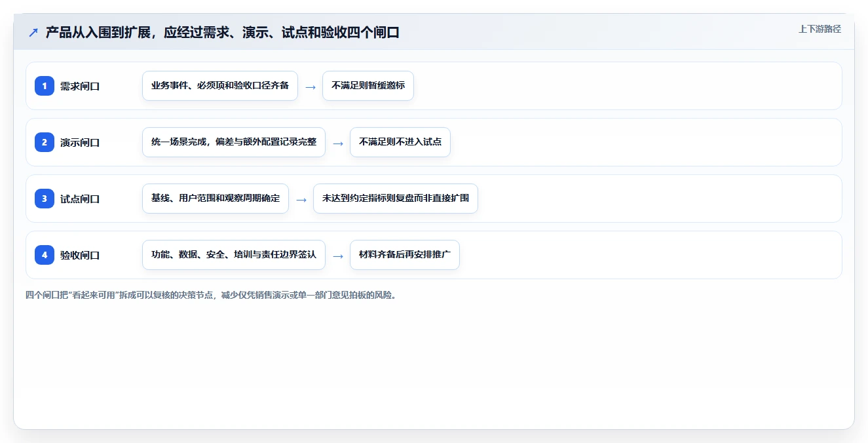Click the number 2 badge for 演示闸口
Viewport: 868px width, 443px height.
click(x=45, y=142)
